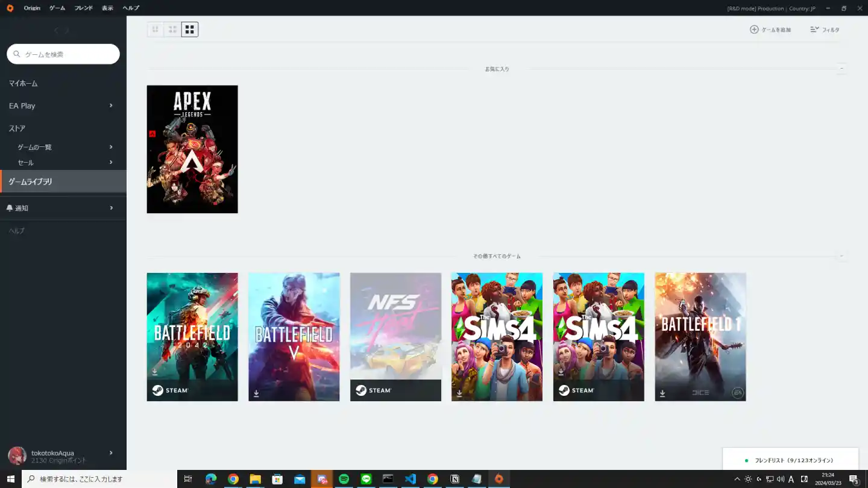Click the plus icon for ゲームを追加
Image resolution: width=868 pixels, height=488 pixels.
[754, 30]
